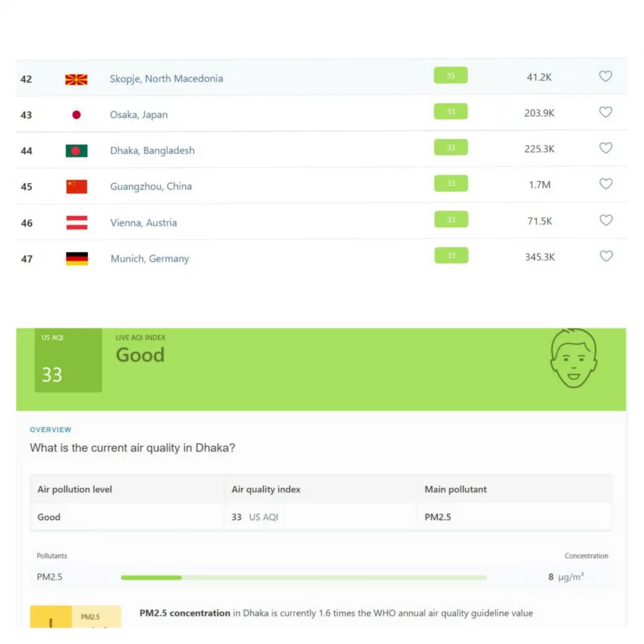Select the Japan flag beside Osaka

(77, 114)
